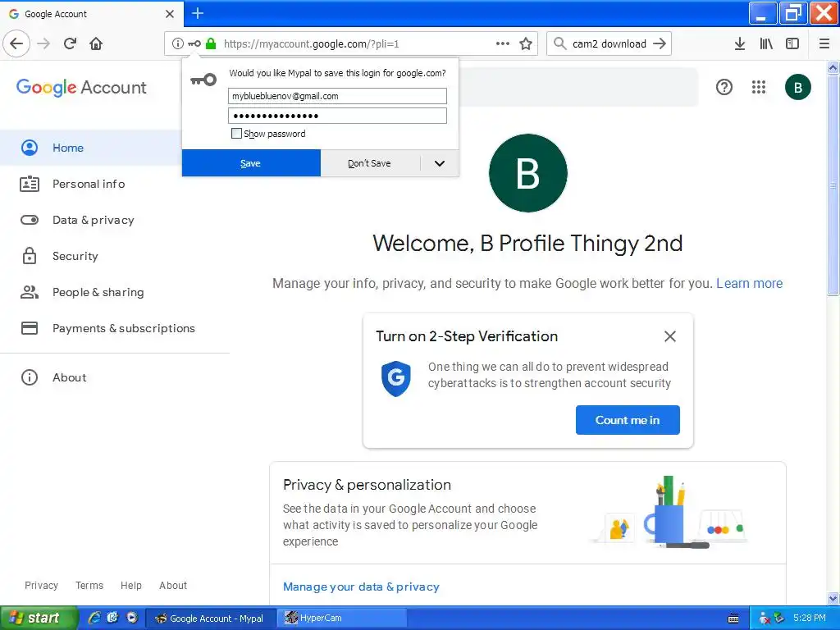
Task: Open the browser home page
Action: point(96,43)
